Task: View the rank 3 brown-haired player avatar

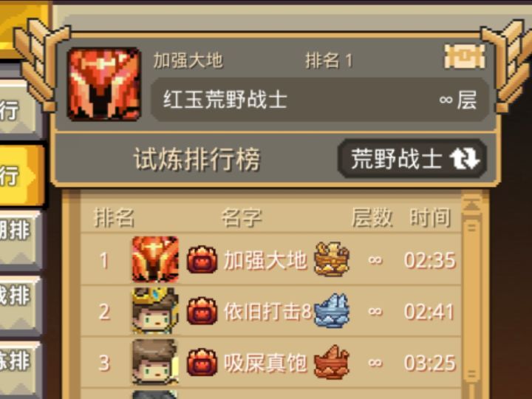Action: point(155,362)
